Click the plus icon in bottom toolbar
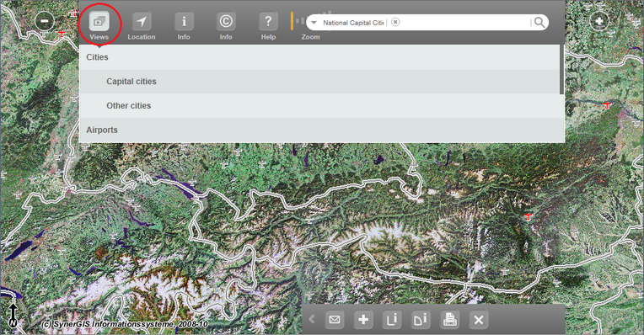The image size is (644, 335). tap(363, 319)
